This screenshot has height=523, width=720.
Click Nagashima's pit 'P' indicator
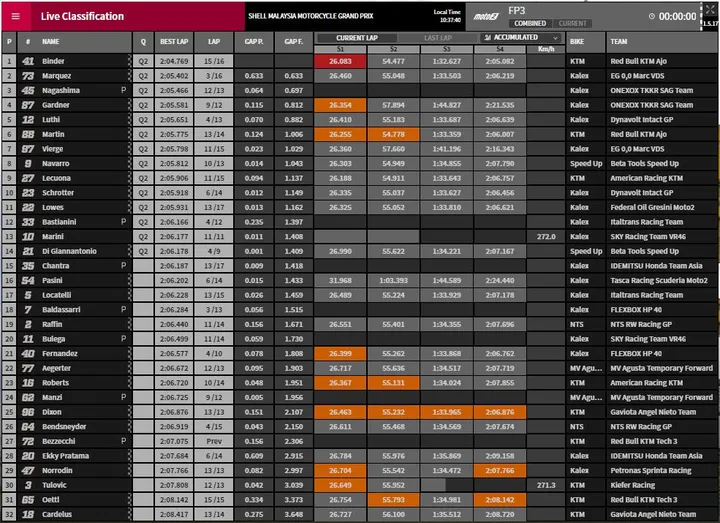point(123,90)
